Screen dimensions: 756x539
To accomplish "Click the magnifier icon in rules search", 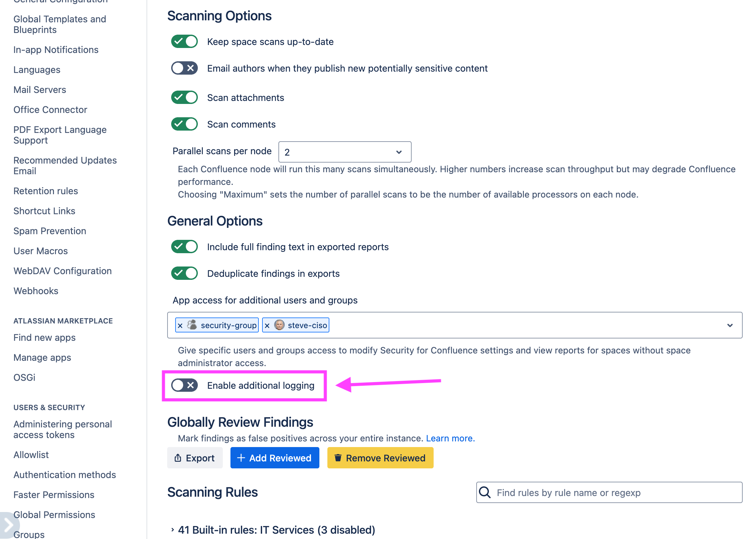I will (485, 492).
